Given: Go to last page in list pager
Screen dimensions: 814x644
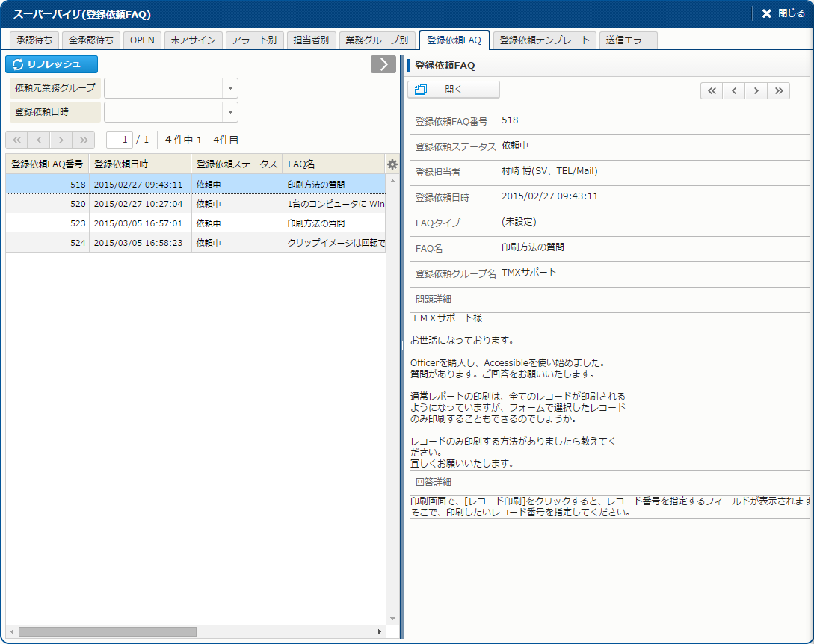Looking at the screenshot, I should 84,140.
